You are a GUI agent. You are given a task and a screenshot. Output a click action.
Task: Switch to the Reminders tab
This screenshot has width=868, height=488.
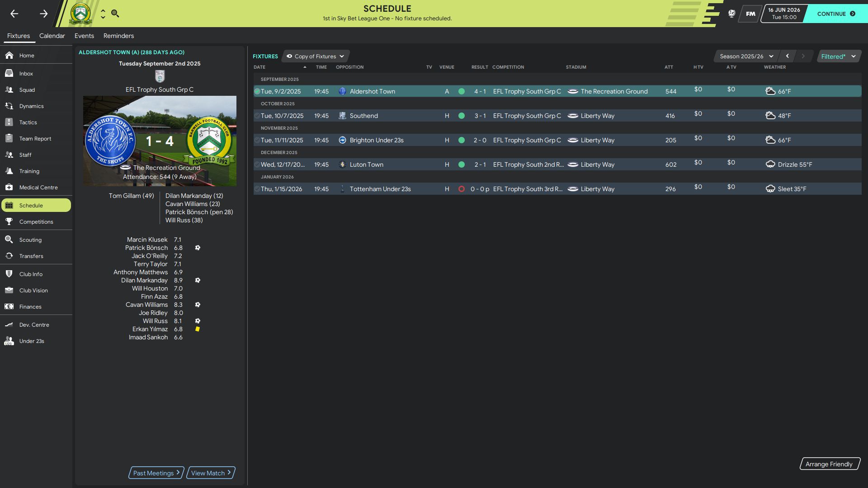[118, 36]
